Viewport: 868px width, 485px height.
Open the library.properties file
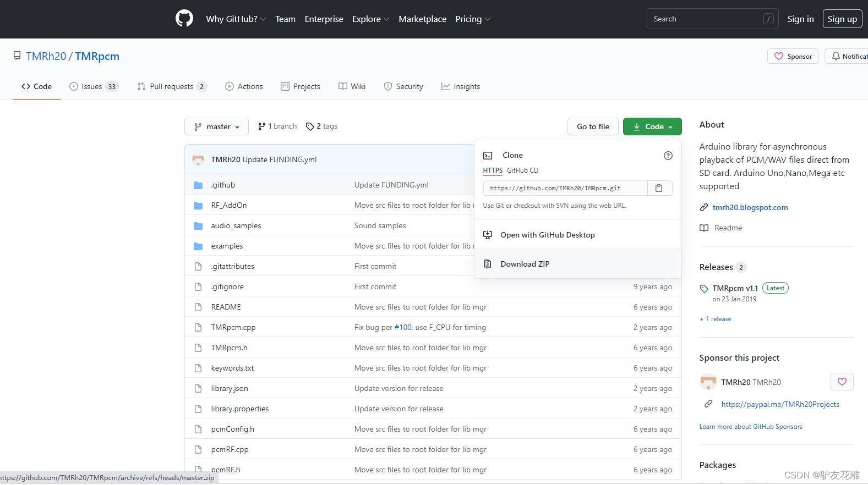pyautogui.click(x=240, y=409)
